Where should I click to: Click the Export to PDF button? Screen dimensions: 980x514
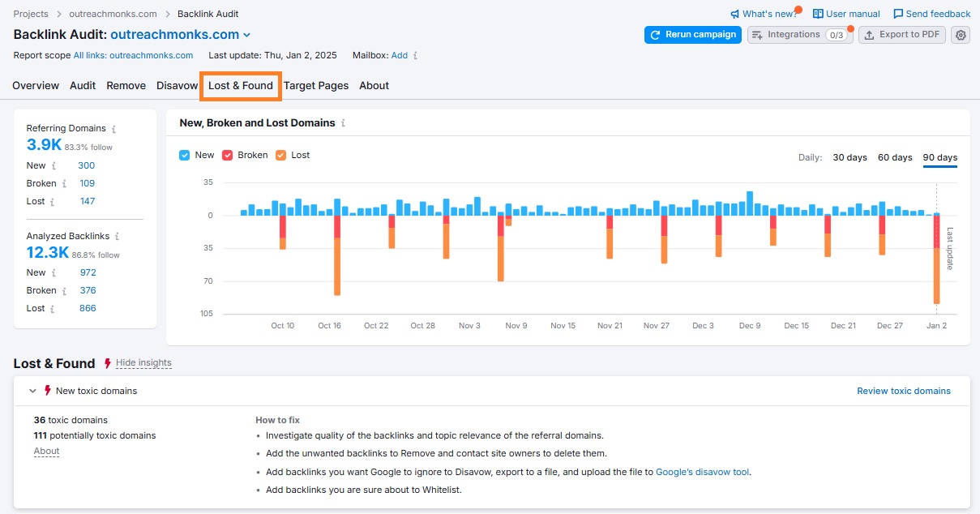[x=902, y=35]
